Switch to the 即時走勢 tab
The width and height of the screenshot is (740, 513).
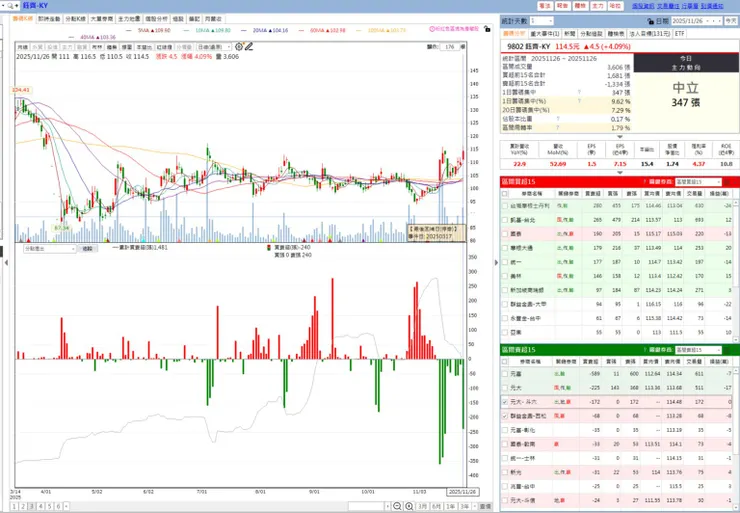49,19
